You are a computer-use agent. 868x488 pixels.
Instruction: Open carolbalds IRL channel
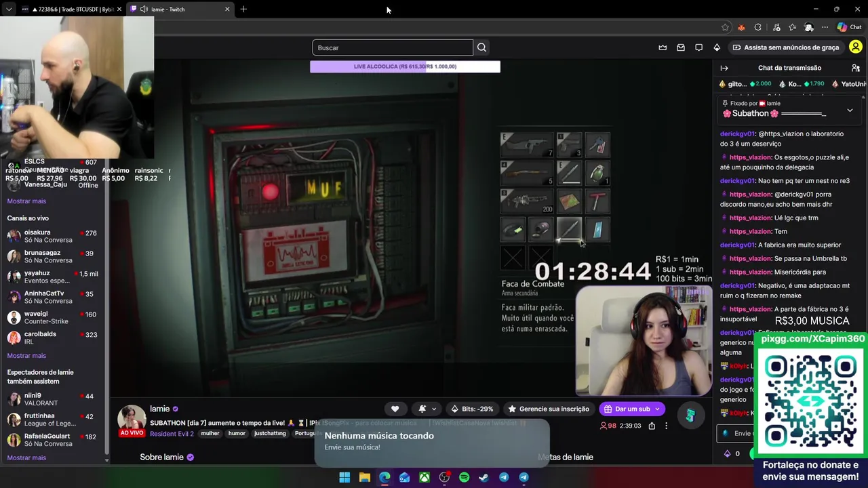tap(53, 338)
